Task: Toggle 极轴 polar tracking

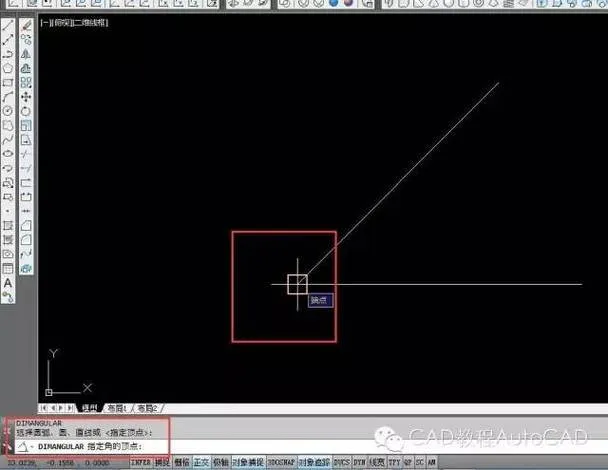Action: pos(221,462)
